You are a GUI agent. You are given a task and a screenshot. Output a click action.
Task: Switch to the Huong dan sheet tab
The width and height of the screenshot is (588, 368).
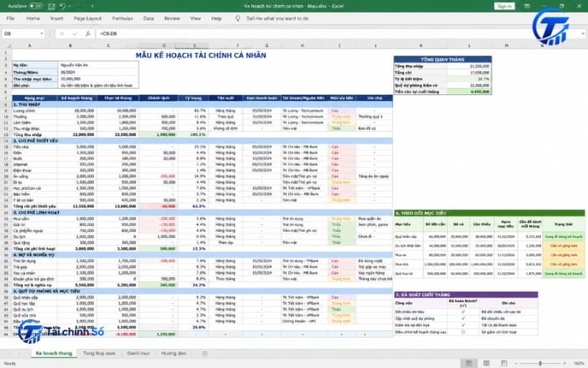[173, 354]
